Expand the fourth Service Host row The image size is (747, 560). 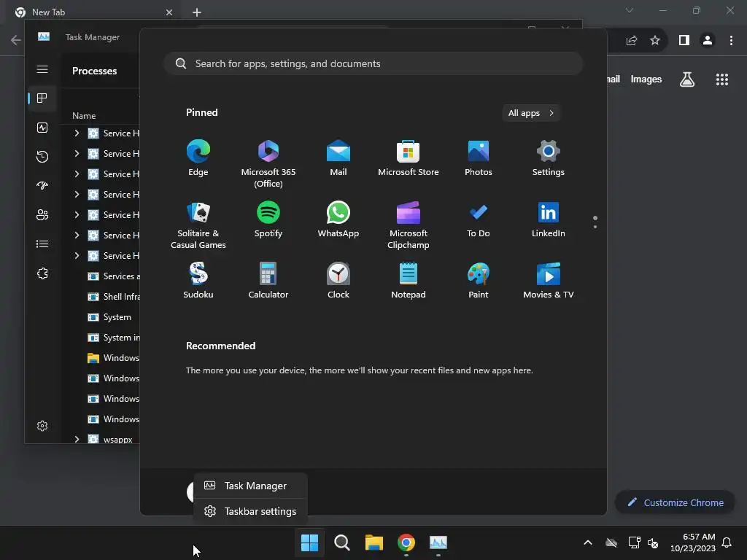click(x=77, y=194)
